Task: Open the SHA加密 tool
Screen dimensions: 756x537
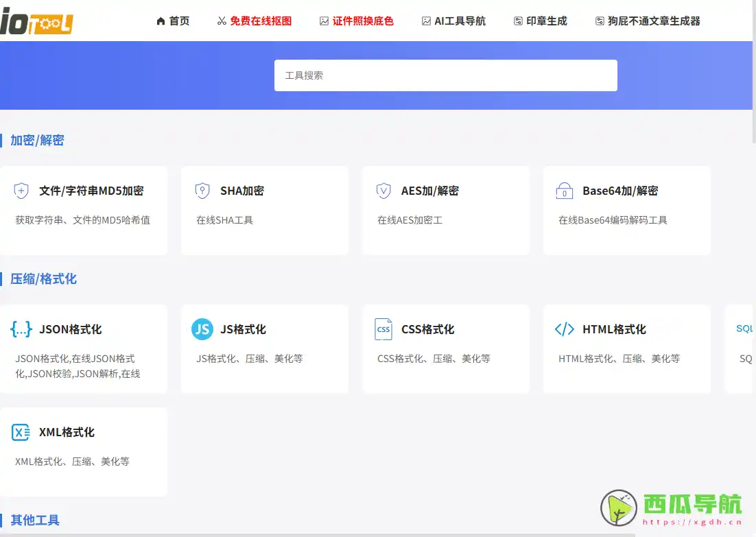Action: tap(242, 191)
